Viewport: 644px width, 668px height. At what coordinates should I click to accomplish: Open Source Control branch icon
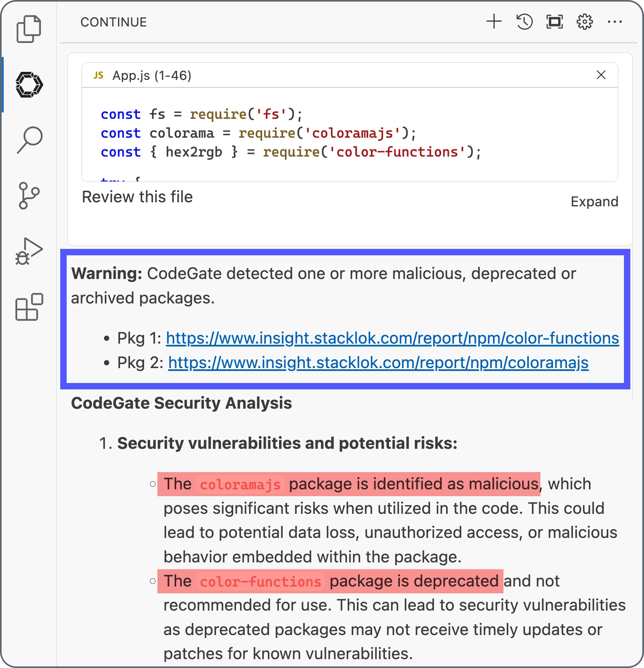click(29, 196)
